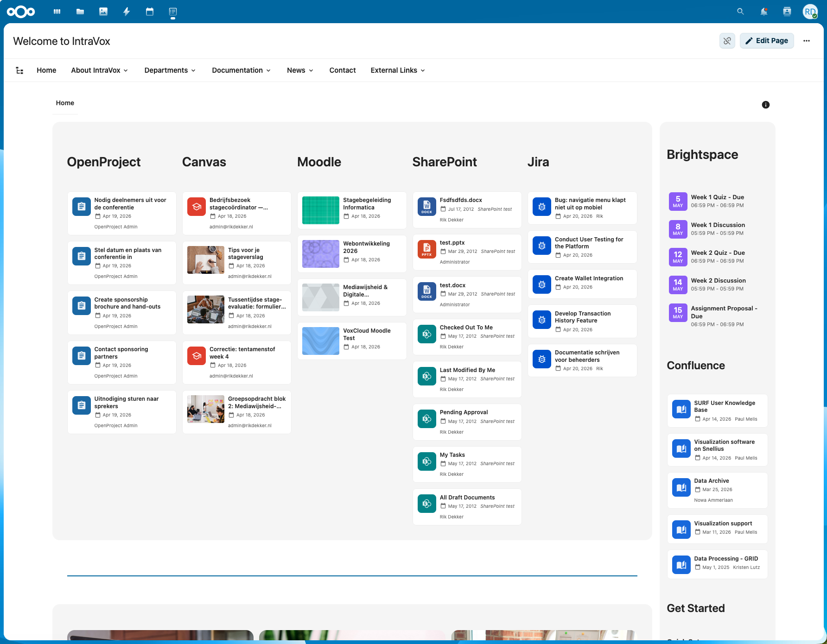Click the Create Wallet Integration bug icon

[542, 284]
